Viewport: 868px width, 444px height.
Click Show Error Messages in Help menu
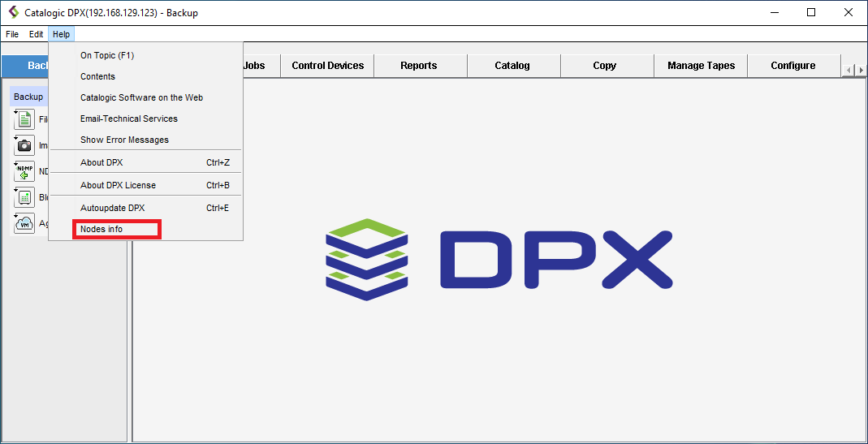coord(124,140)
